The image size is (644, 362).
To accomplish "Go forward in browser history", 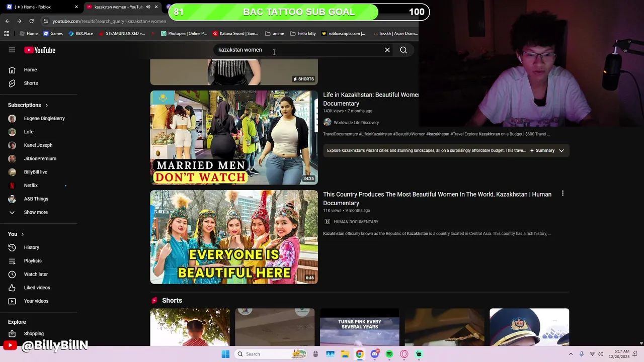I will click(19, 21).
